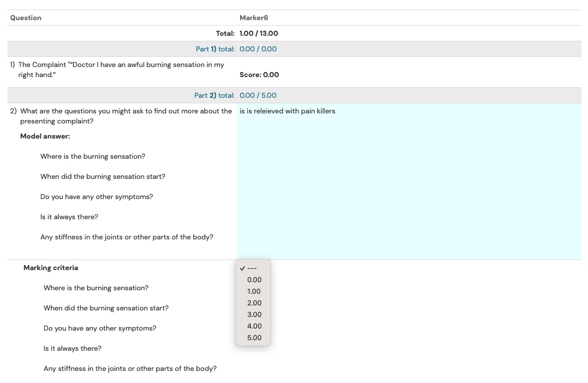Screen dimensions: 588x383
Task: Click model answer 'Is it always there?'
Action: click(69, 217)
